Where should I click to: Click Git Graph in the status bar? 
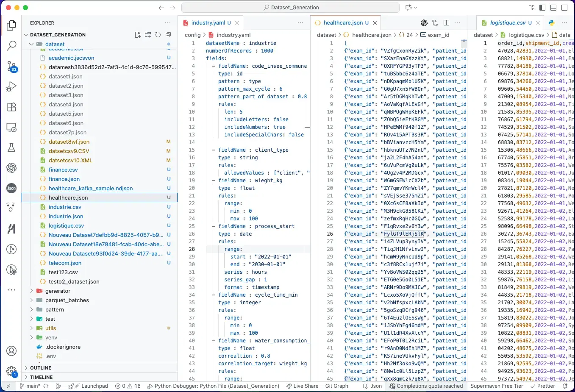click(338, 386)
